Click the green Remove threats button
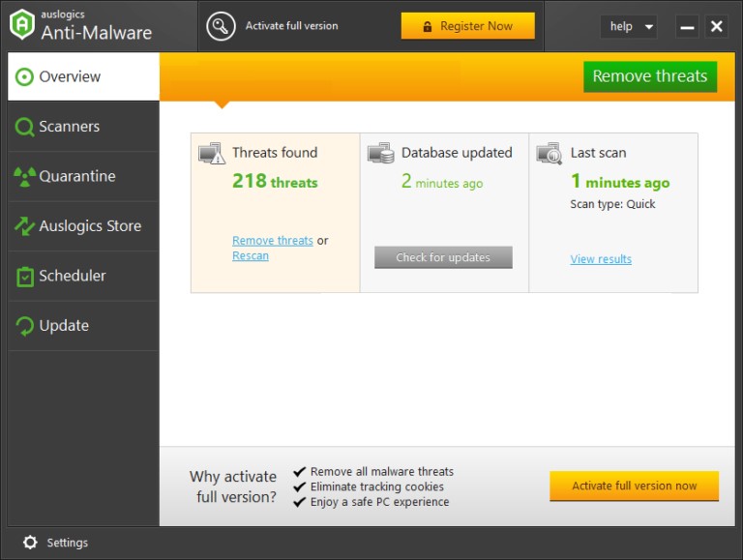 coord(650,76)
